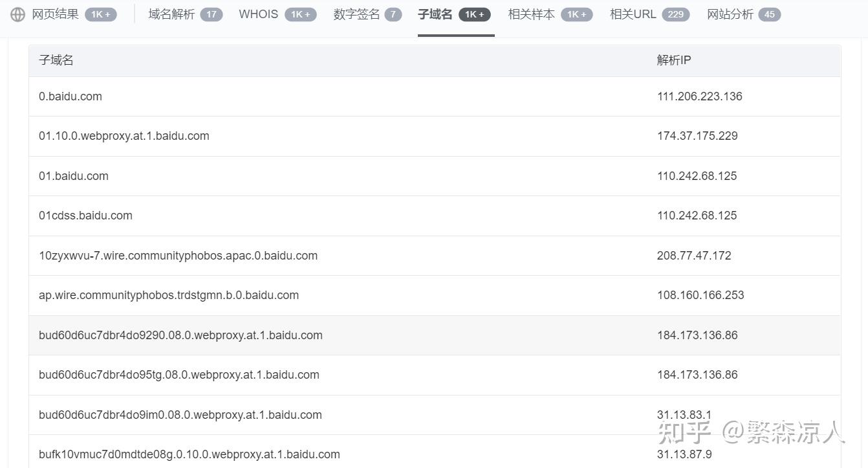This screenshot has height=468, width=868.
Task: Click IP address 174.37.175.229
Action: pos(697,136)
